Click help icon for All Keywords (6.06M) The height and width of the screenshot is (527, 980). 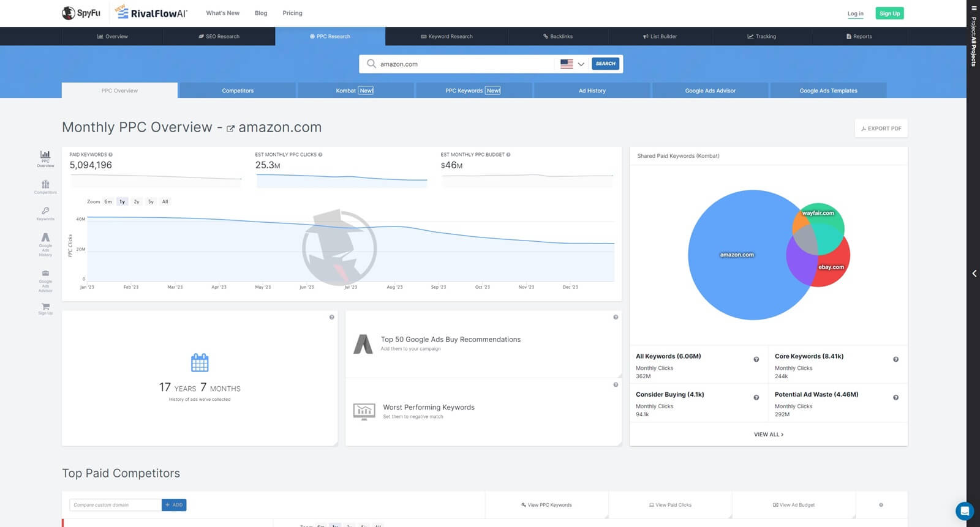[756, 359]
